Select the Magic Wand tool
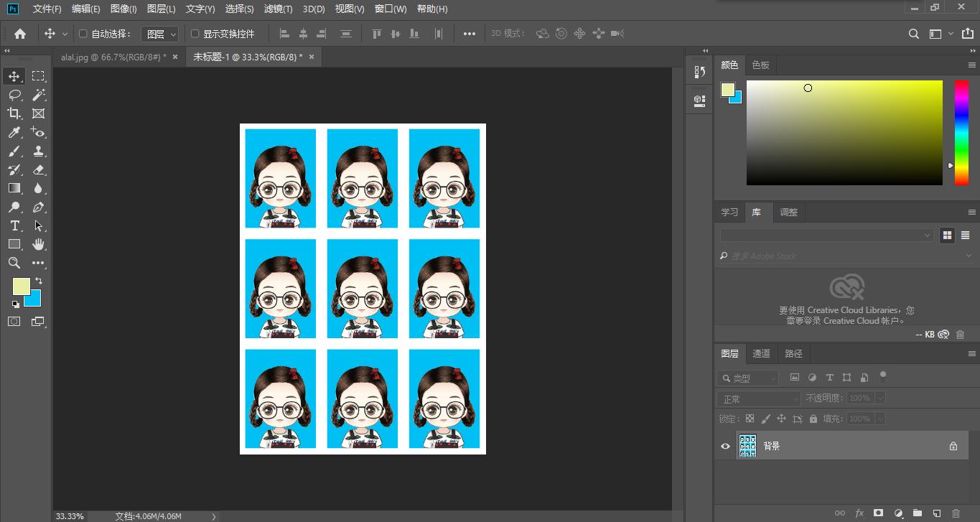Image resolution: width=980 pixels, height=522 pixels. click(x=39, y=95)
